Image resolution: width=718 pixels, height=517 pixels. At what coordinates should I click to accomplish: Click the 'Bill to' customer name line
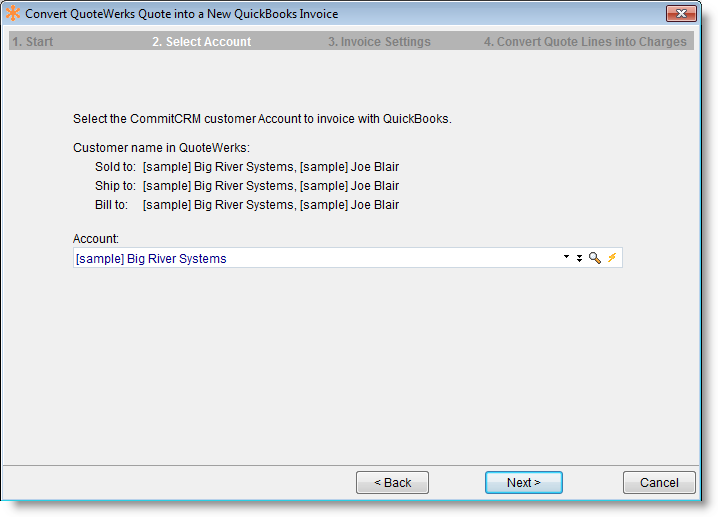click(246, 205)
